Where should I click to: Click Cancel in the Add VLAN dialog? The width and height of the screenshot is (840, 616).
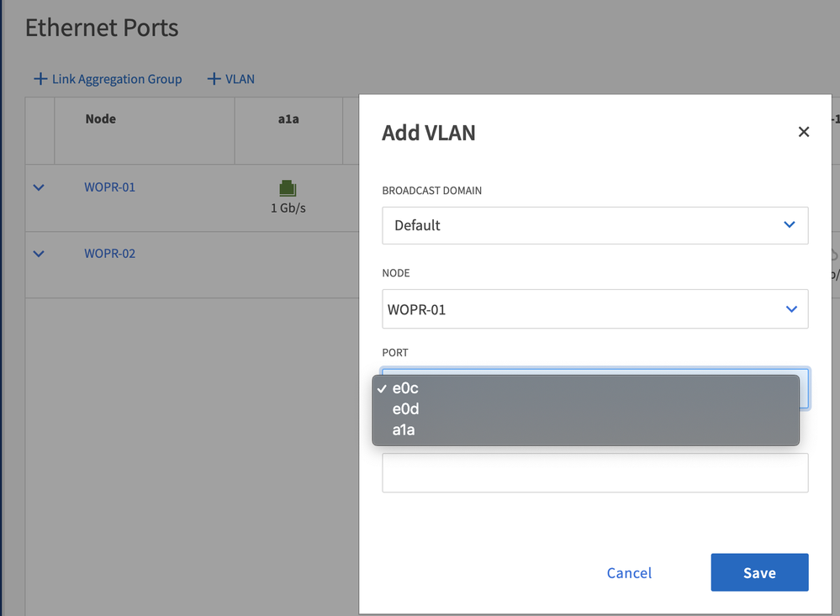(629, 573)
